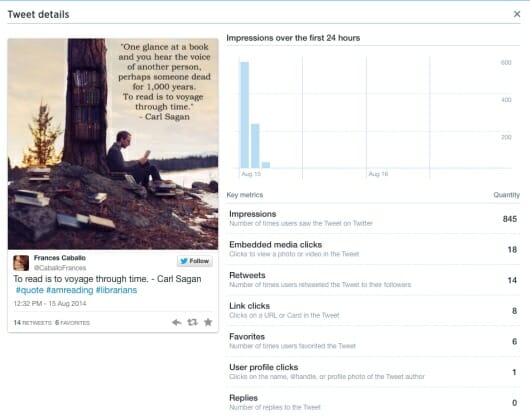Click the retweet icon on tweet
The width and height of the screenshot is (530, 418).
point(192,322)
